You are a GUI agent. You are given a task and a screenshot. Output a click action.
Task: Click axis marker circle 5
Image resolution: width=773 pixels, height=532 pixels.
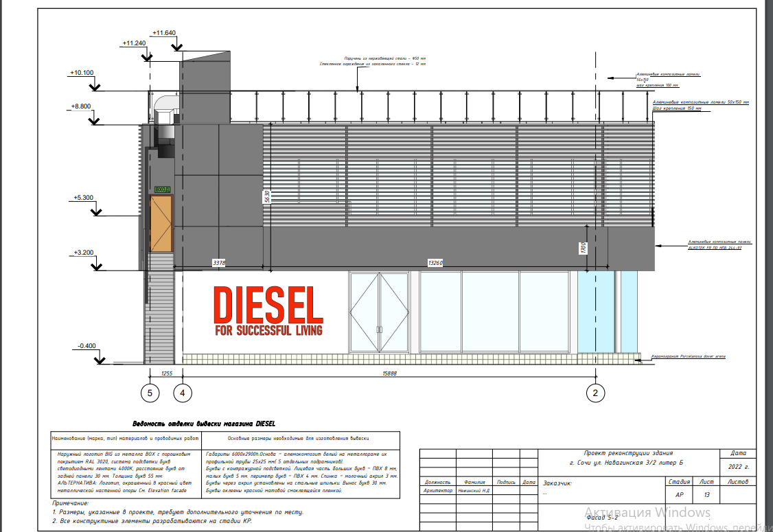tap(150, 393)
